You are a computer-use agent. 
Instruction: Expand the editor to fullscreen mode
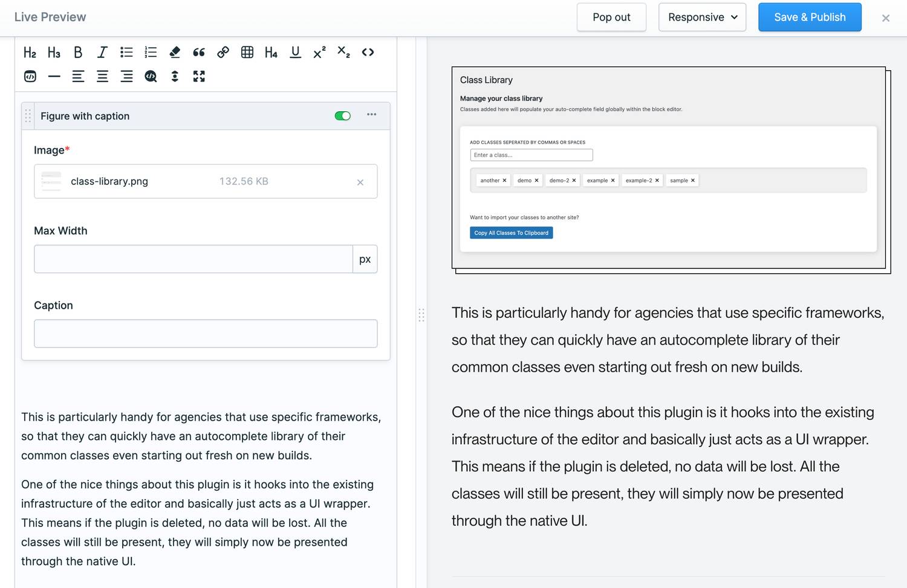coord(199,77)
